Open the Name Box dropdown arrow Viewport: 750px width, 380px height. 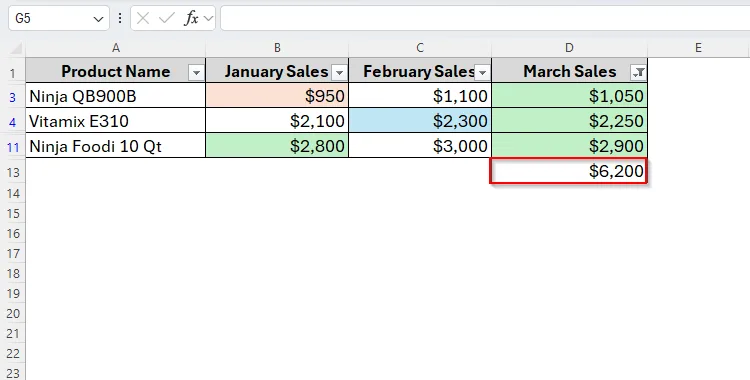[99, 19]
